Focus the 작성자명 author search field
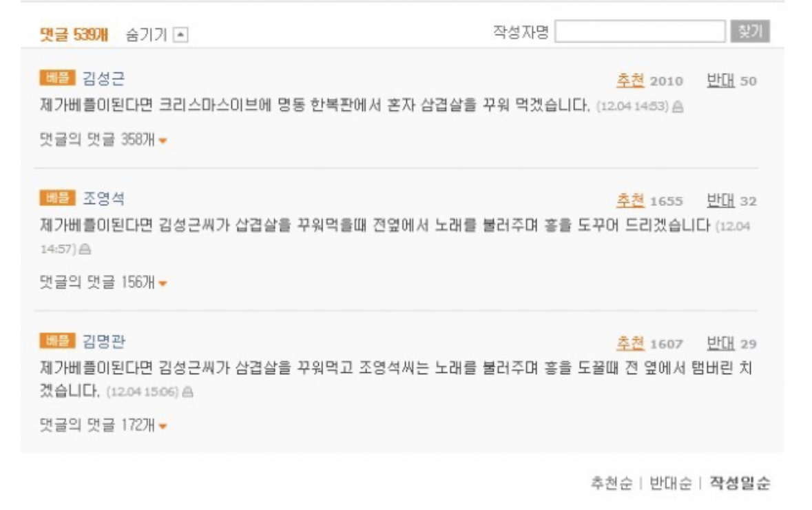This screenshot has height=510, width=812. pyautogui.click(x=640, y=32)
